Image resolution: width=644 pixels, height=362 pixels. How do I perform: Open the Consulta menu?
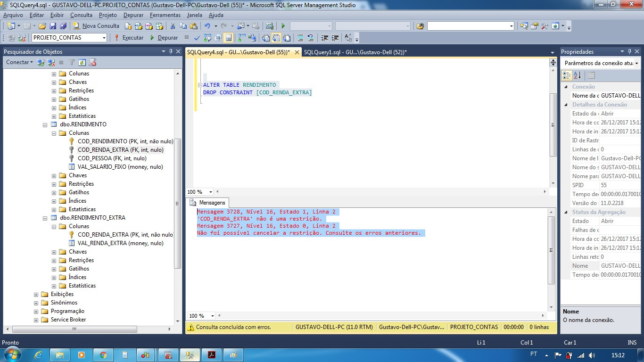tap(81, 15)
